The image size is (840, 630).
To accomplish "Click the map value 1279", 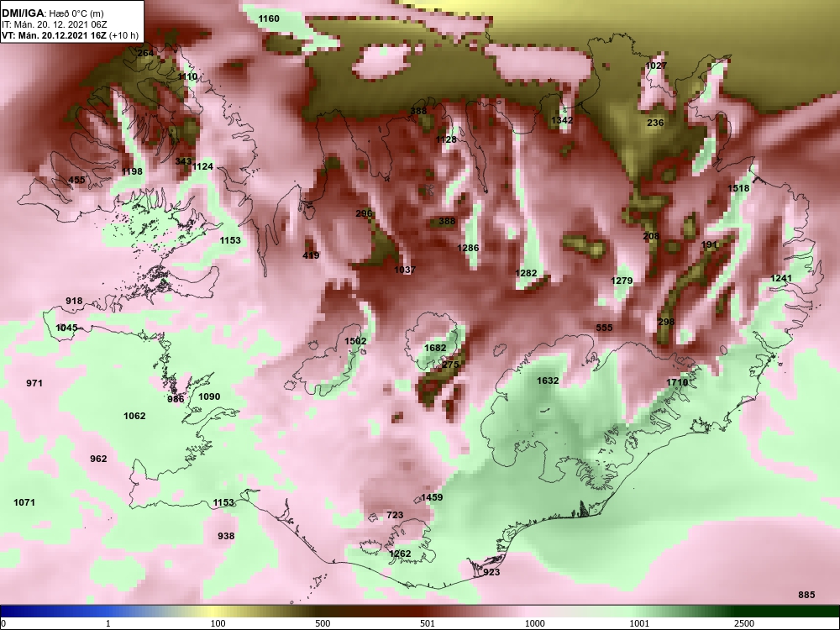I will [622, 281].
